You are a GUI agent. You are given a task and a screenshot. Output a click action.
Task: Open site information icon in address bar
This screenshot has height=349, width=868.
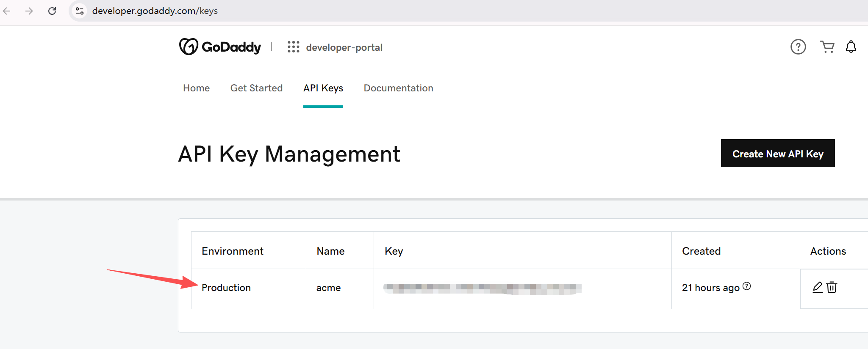pos(80,11)
